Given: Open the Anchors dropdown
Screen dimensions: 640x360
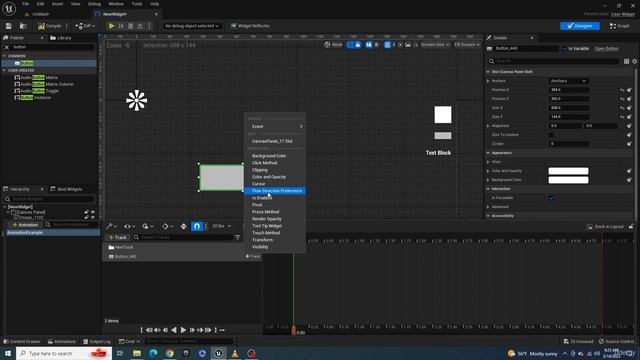Looking at the screenshot, I should pos(568,81).
